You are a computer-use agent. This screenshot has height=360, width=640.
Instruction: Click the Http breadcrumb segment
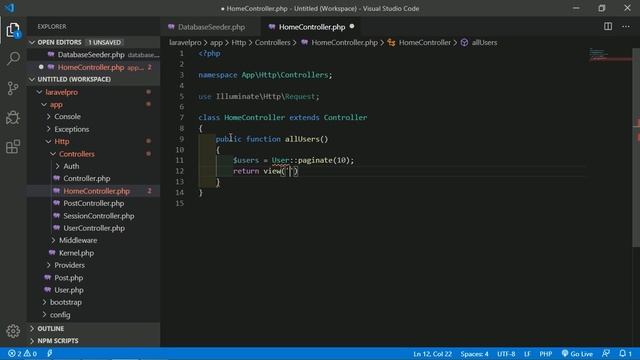pyautogui.click(x=239, y=42)
